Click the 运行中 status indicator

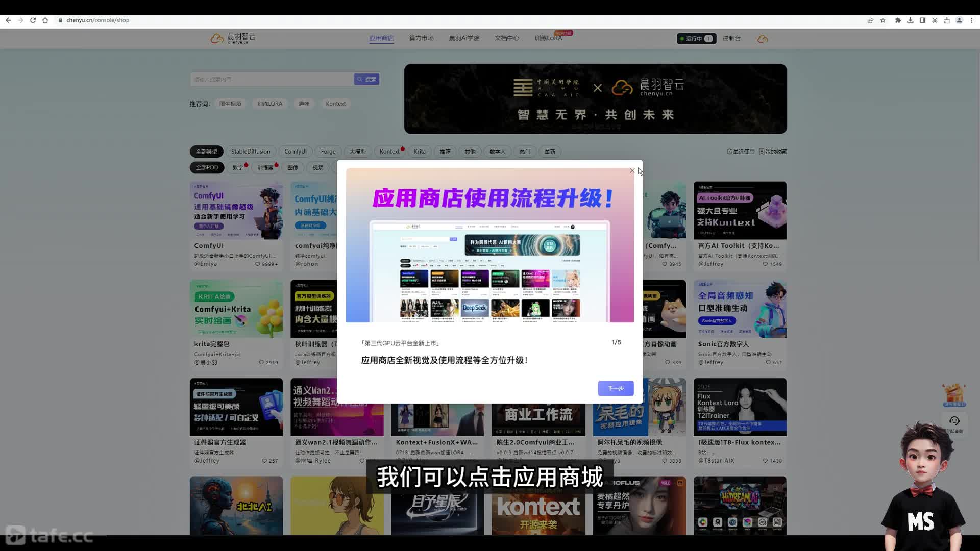click(x=696, y=38)
